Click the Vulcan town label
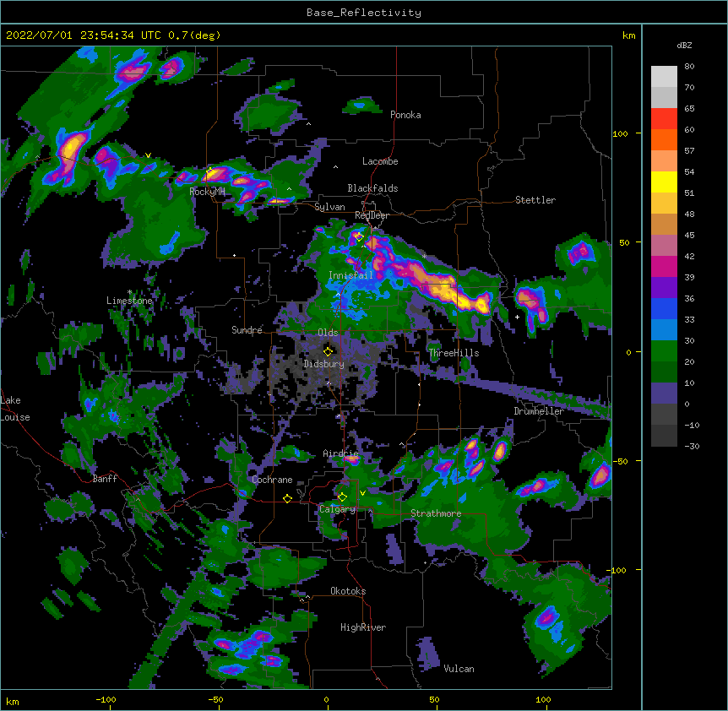The image size is (728, 711). click(459, 669)
